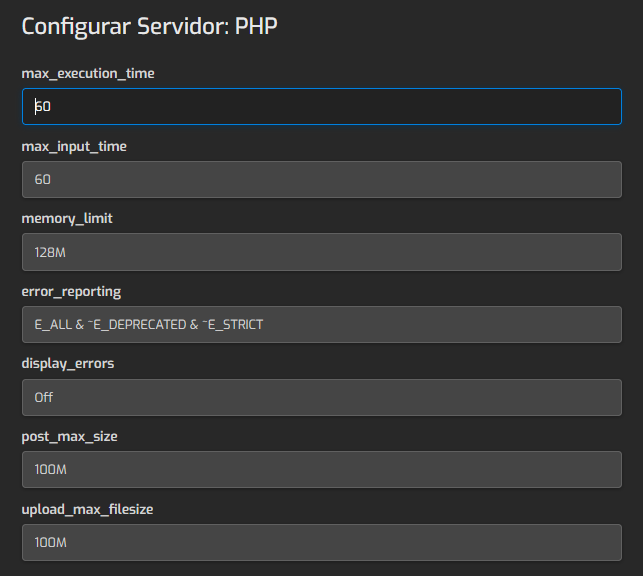Click the error_reporting label
Screen dimensions: 643x576
pyautogui.click(x=71, y=291)
